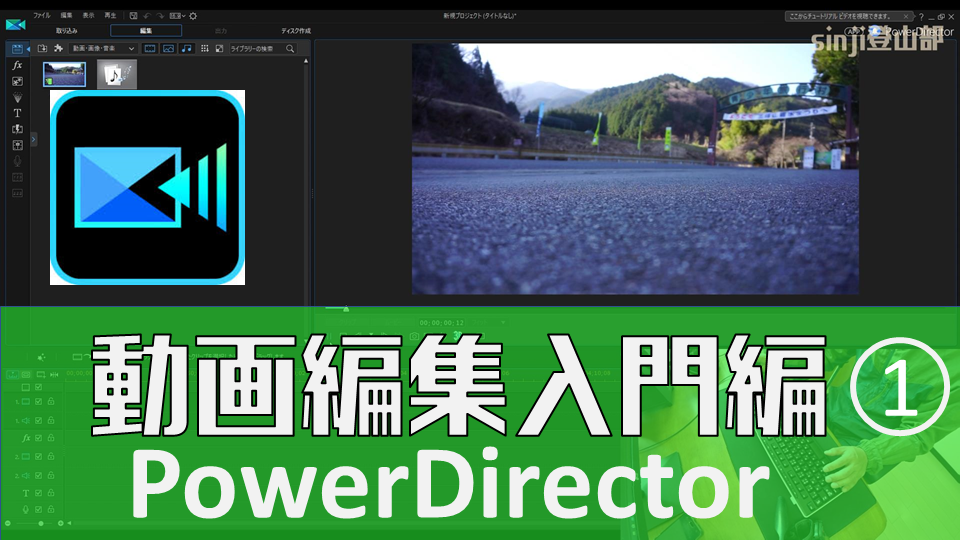The height and width of the screenshot is (540, 960).
Task: Click the 00;00;00;12 timecode display
Action: [442, 323]
